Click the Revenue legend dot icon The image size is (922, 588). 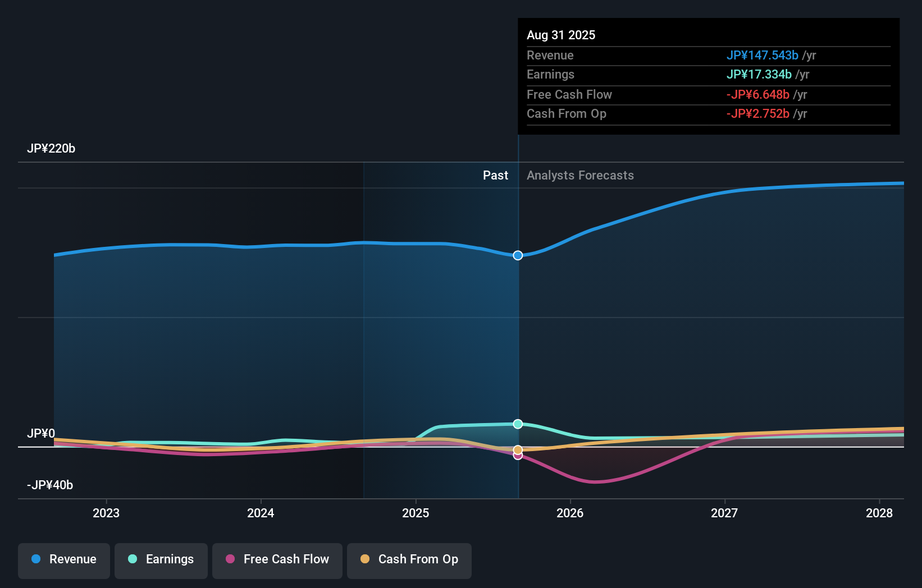pyautogui.click(x=37, y=559)
